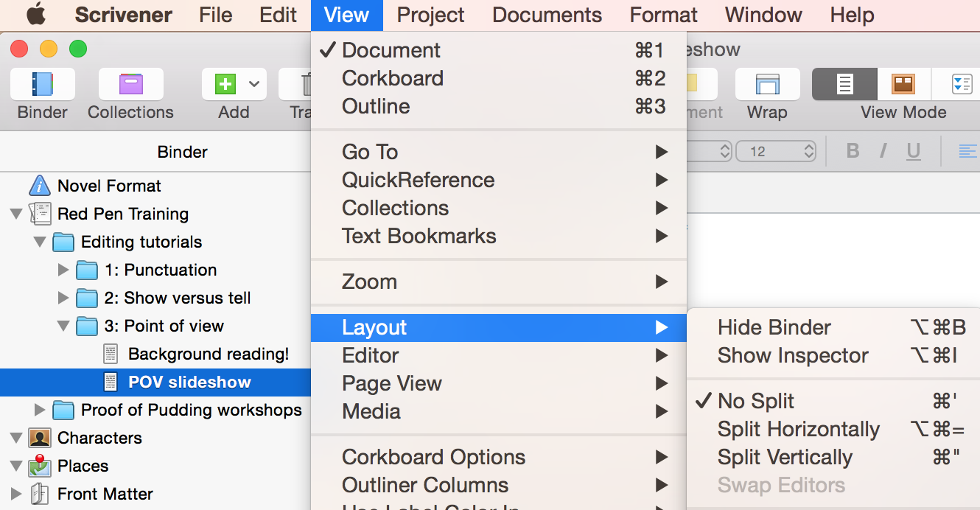This screenshot has width=980, height=510.
Task: Open the Project menu
Action: [430, 15]
